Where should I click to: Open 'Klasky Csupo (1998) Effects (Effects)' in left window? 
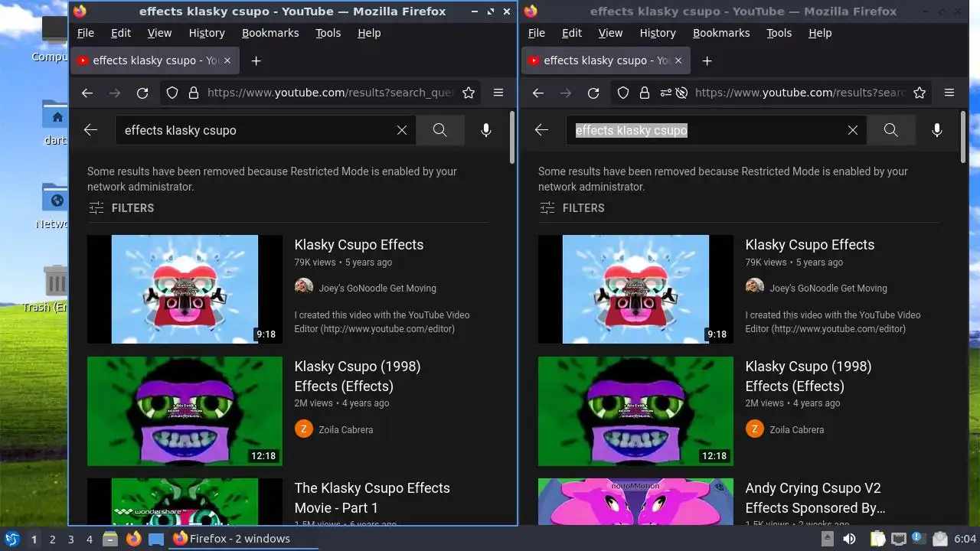[358, 377]
